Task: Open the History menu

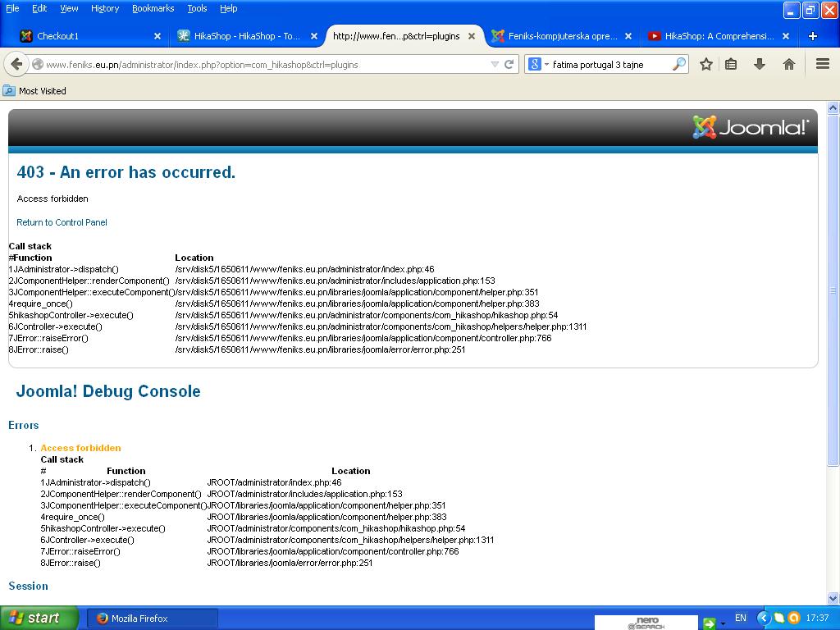Action: (x=105, y=8)
